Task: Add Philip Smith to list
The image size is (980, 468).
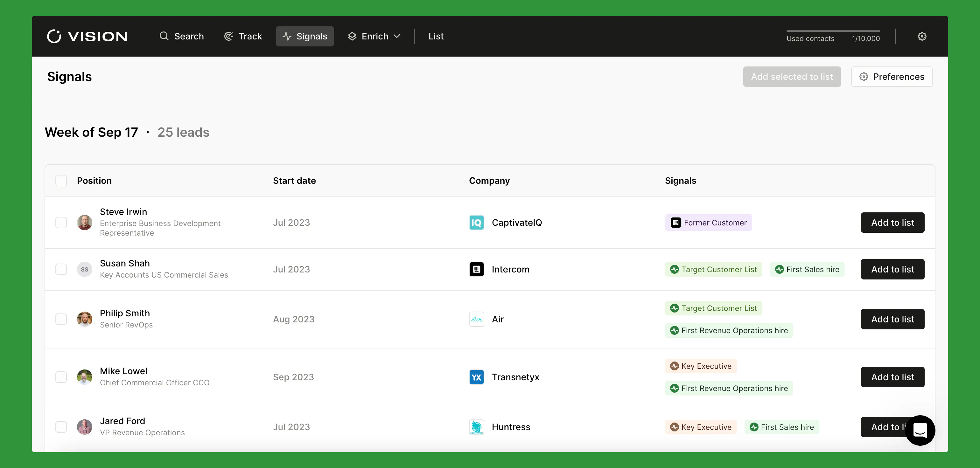Action: coord(892,319)
